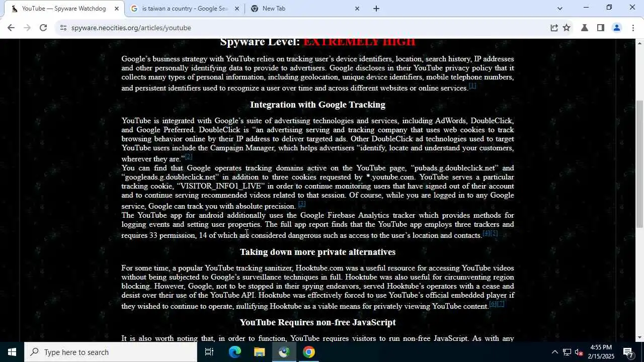Close the New Tab tab
The width and height of the screenshot is (644, 362).
[x=357, y=9]
